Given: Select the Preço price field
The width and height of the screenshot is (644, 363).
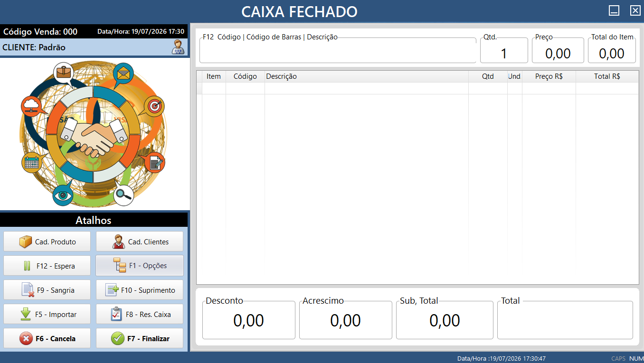Looking at the screenshot, I should [x=558, y=50].
